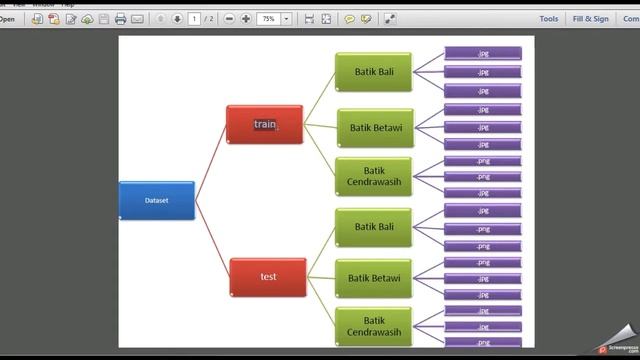Image resolution: width=640 pixels, height=360 pixels.
Task: Click the Batik Cendrawasih box connected to train
Action: pos(374,176)
